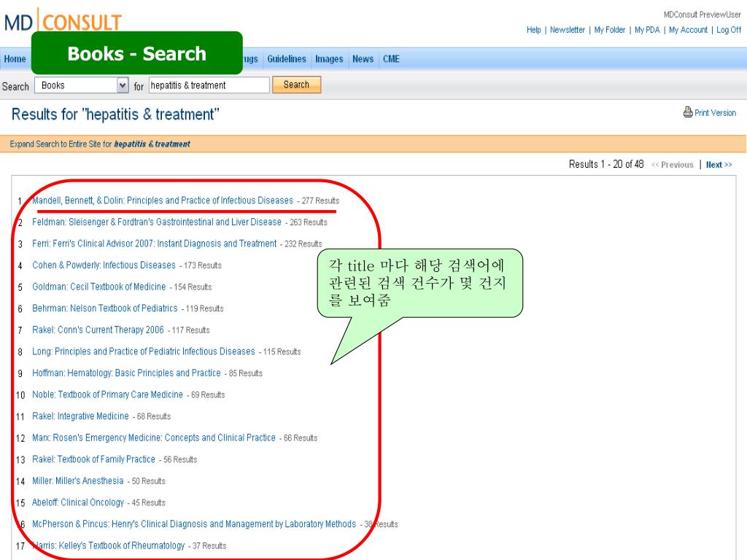747x560 pixels.
Task: Open the My PDA link
Action: [647, 30]
